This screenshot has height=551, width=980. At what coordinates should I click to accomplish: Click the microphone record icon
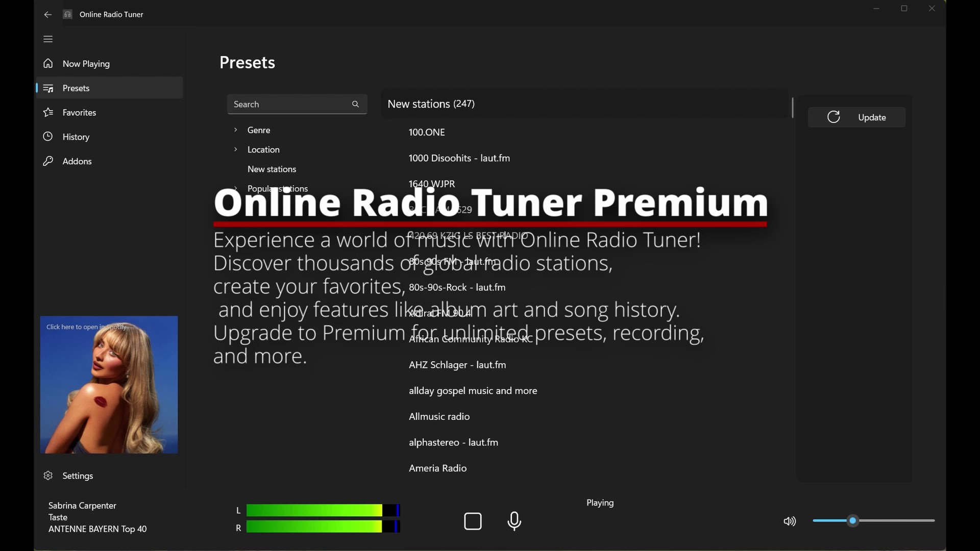pos(514,521)
